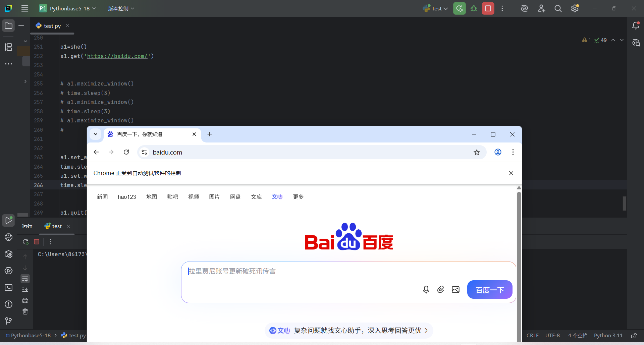This screenshot has width=644, height=345.
Task: Open notifications bell in right sidebar
Action: pos(636,25)
